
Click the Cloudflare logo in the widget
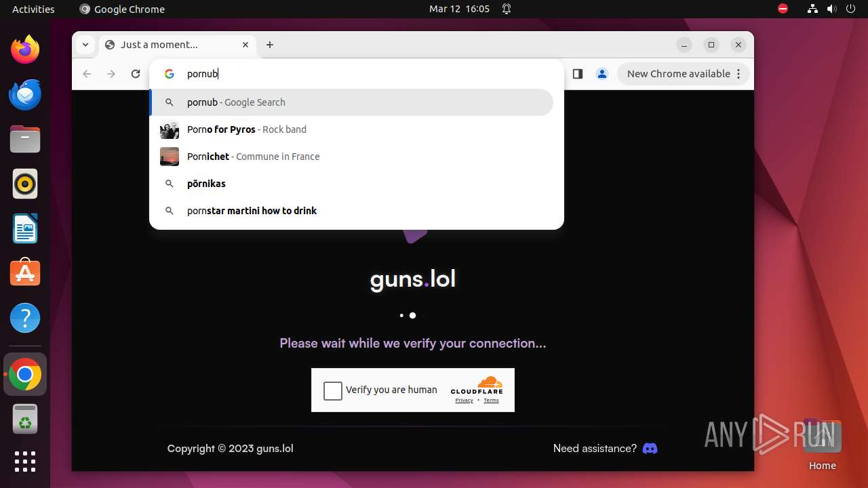click(x=477, y=384)
